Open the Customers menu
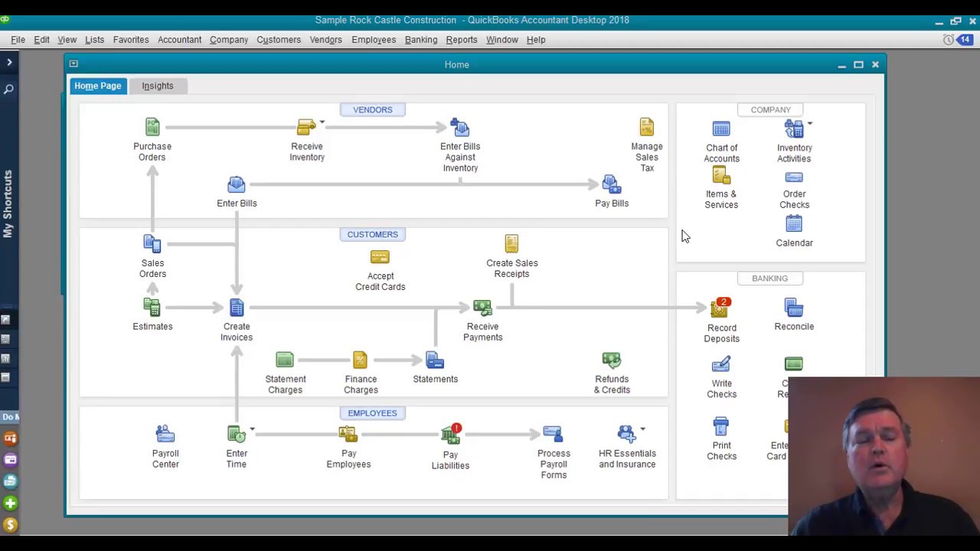Image resolution: width=980 pixels, height=551 pixels. [279, 40]
